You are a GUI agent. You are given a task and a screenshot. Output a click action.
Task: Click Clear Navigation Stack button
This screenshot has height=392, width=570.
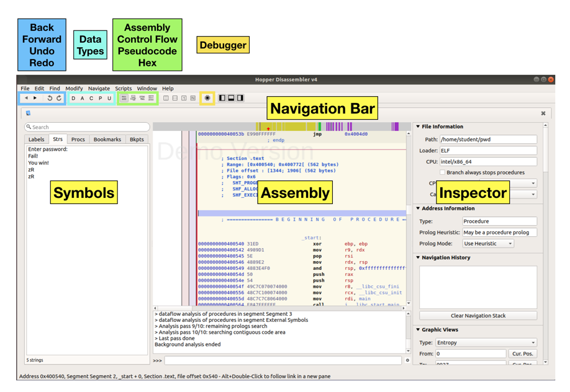[478, 316]
